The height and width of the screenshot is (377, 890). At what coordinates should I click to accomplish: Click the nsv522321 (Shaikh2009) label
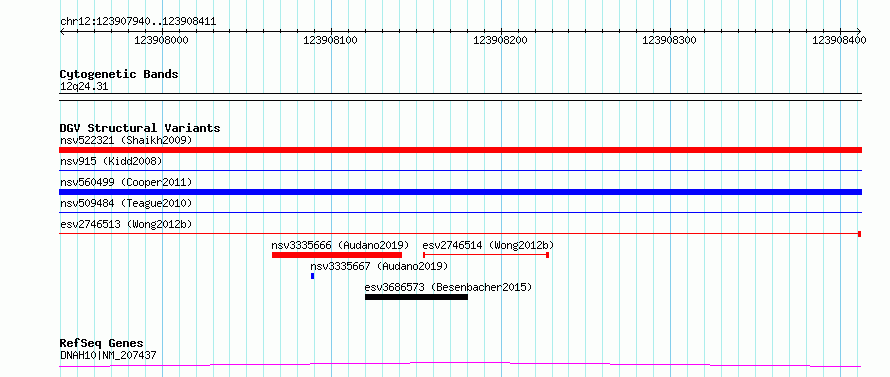[126, 140]
